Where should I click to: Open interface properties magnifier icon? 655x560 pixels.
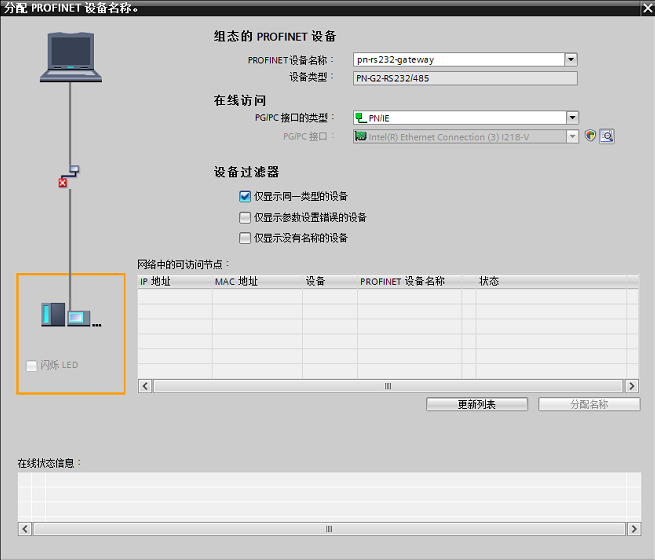607,136
